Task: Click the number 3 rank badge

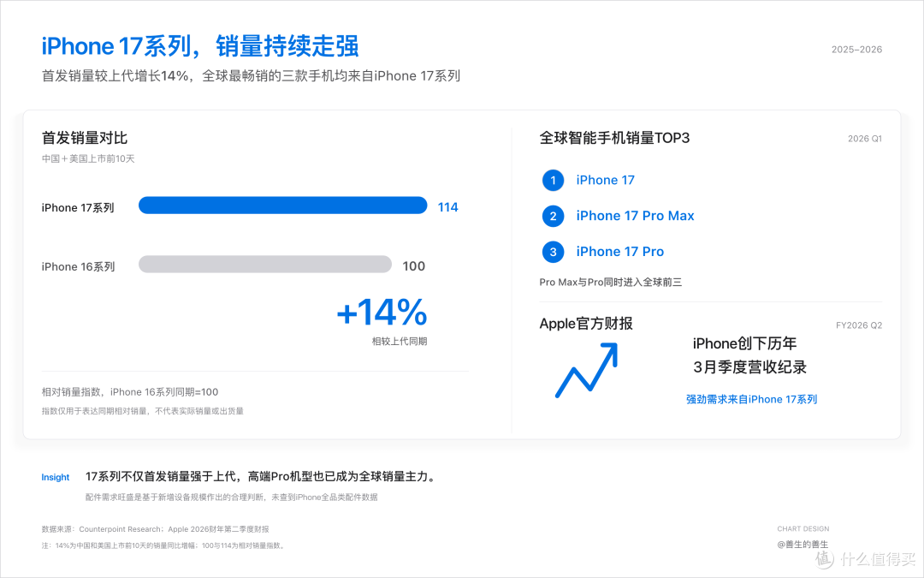Action: click(553, 252)
